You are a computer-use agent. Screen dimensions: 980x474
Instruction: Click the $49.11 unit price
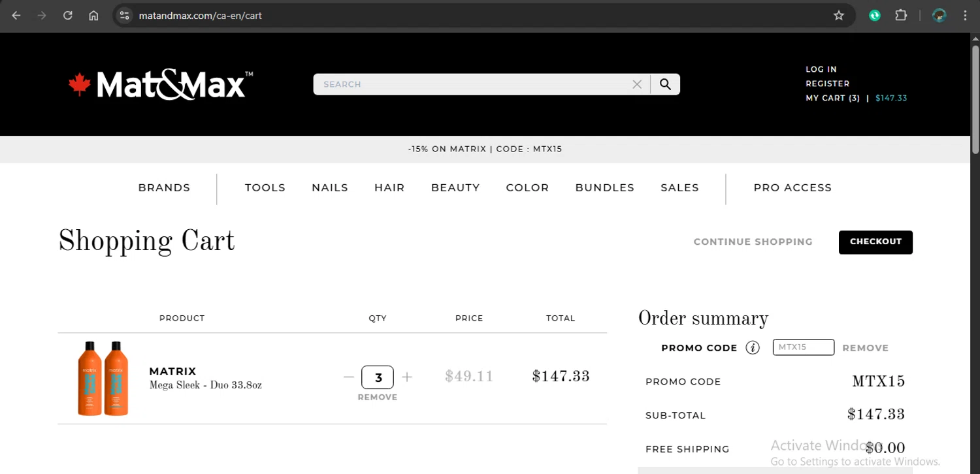[469, 377]
